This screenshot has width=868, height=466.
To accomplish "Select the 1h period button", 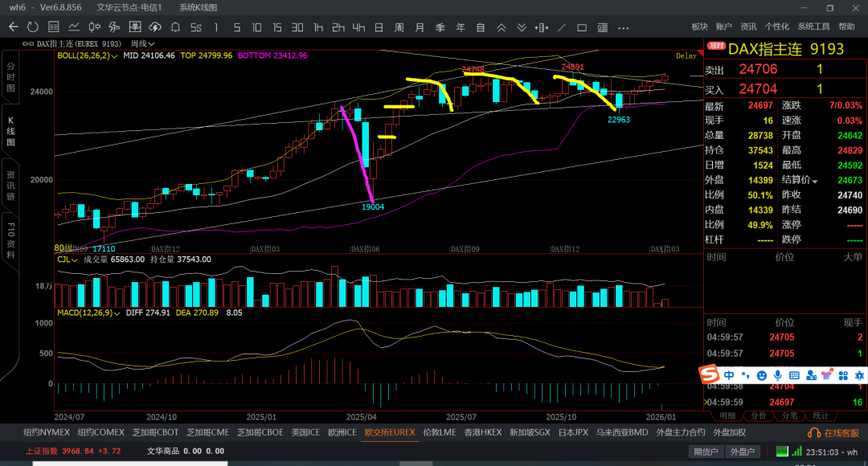I will [318, 27].
